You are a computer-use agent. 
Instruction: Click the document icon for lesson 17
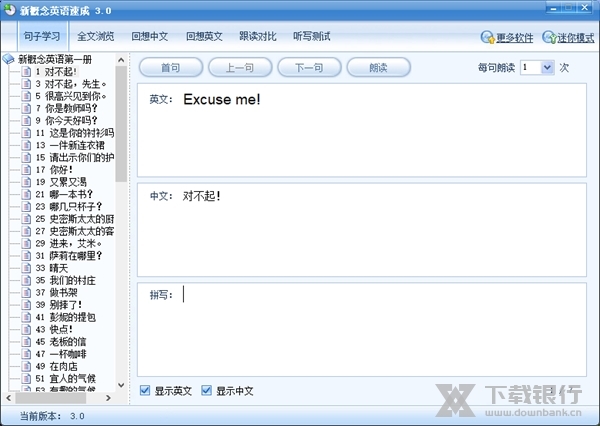(x=26, y=170)
